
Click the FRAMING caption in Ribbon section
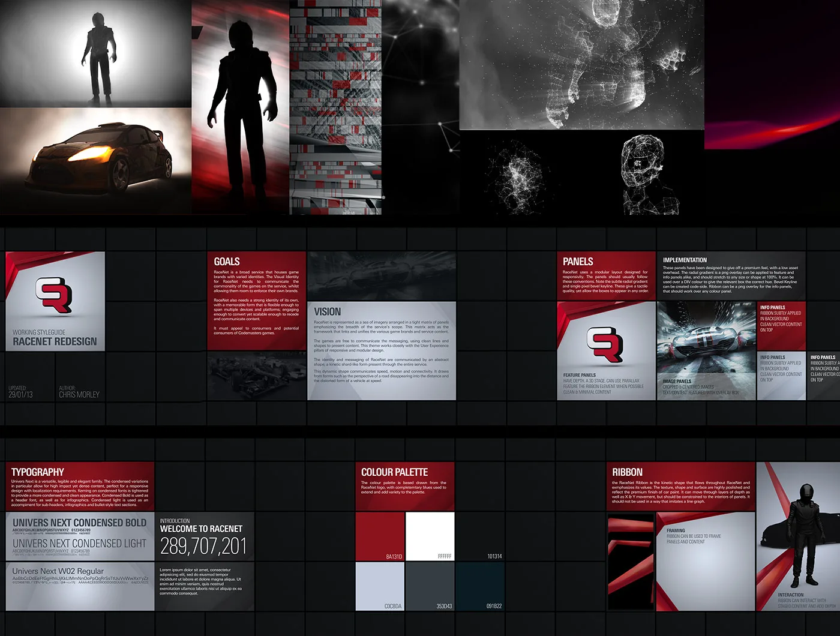(676, 530)
